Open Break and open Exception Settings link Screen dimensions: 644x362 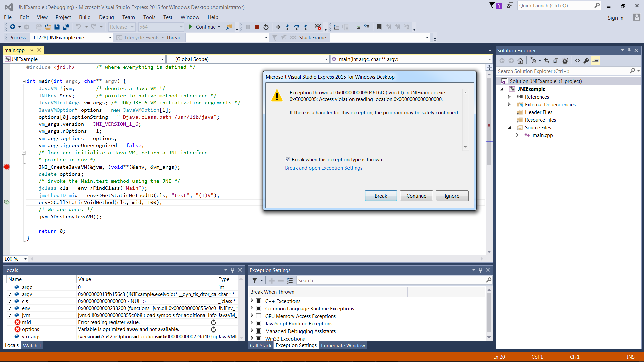click(323, 168)
